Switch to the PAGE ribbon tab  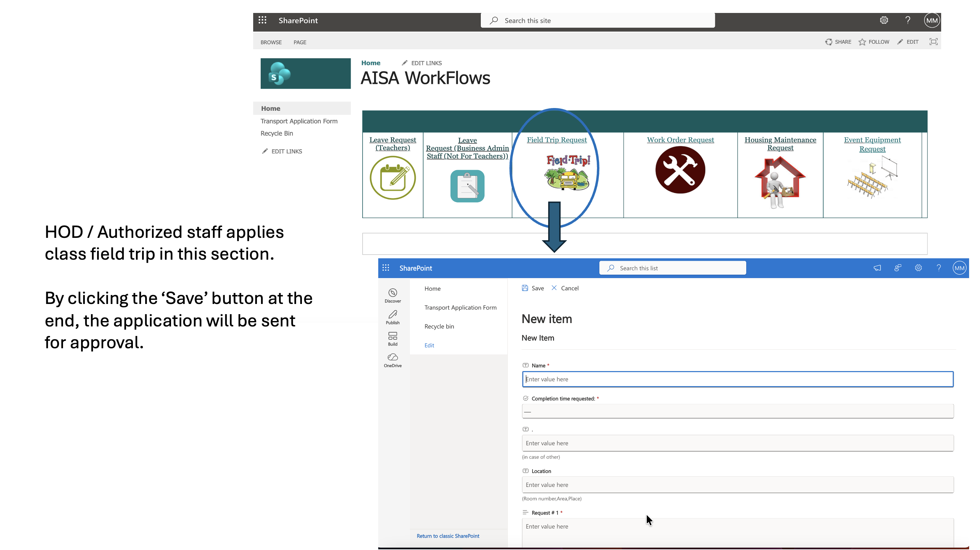pyautogui.click(x=300, y=42)
